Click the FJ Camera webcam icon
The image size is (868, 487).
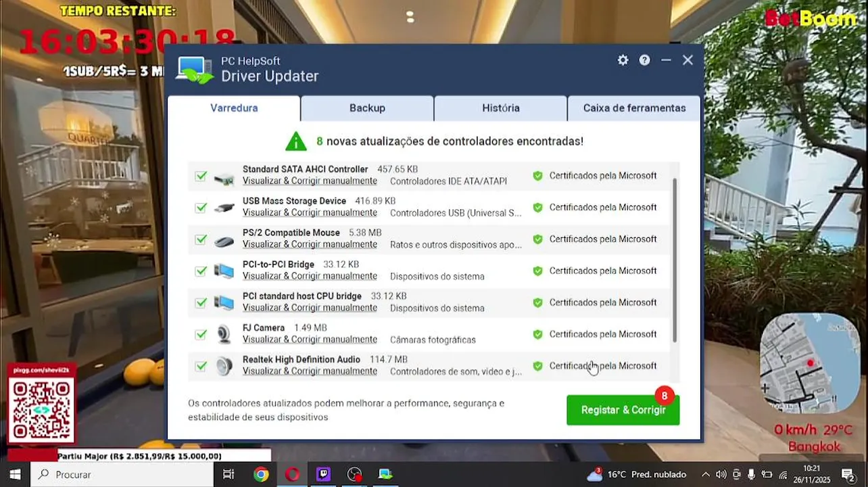tap(224, 334)
